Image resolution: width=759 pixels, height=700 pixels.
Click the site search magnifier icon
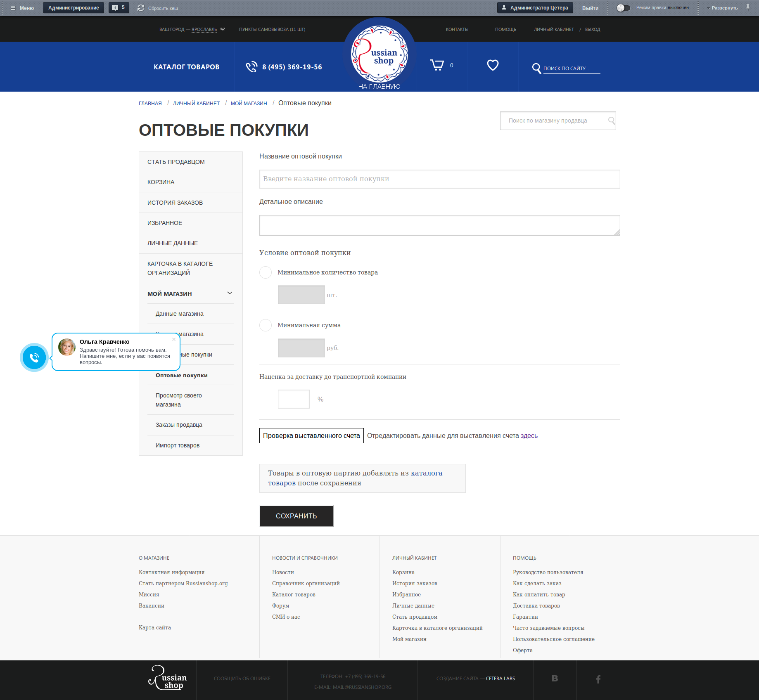pos(536,69)
